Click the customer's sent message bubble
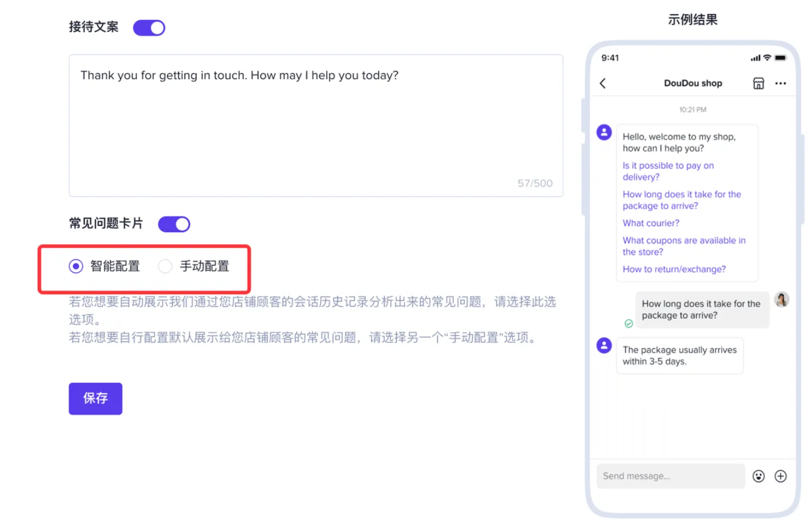Screen dimensions: 812x530 tap(702, 310)
